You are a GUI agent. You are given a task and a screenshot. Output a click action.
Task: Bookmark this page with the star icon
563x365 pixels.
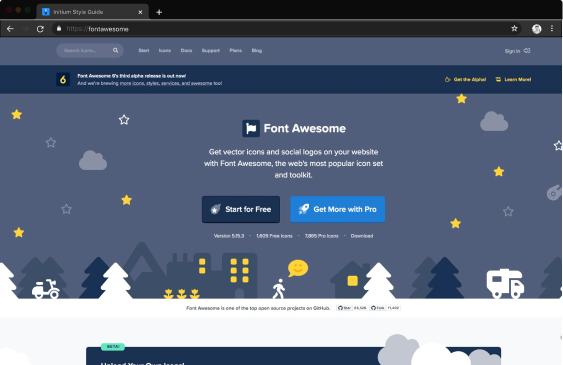coord(514,28)
